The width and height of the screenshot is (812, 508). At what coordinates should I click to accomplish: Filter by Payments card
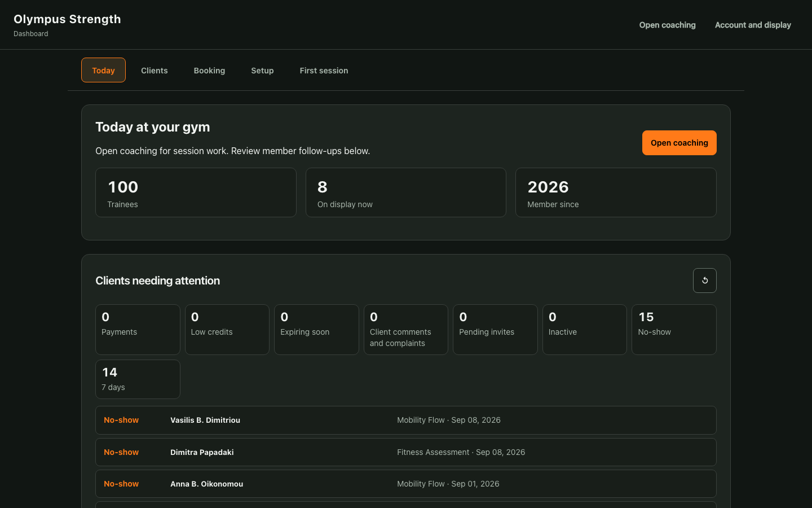click(x=138, y=330)
